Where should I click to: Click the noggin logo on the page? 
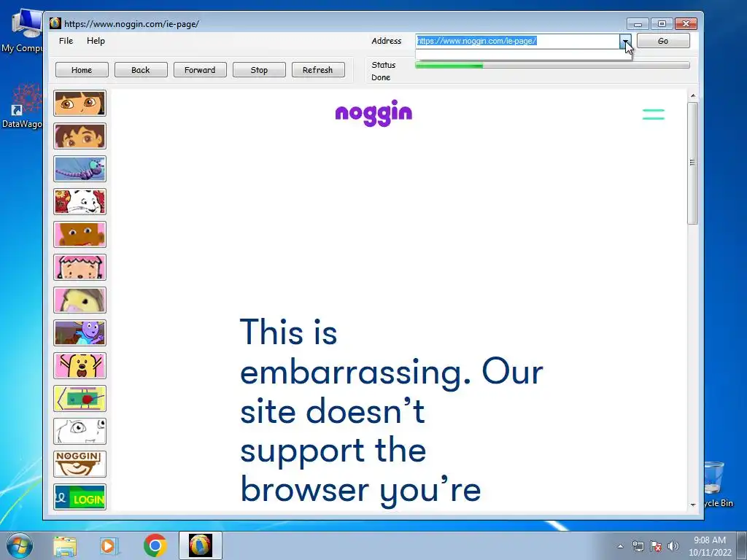point(373,113)
